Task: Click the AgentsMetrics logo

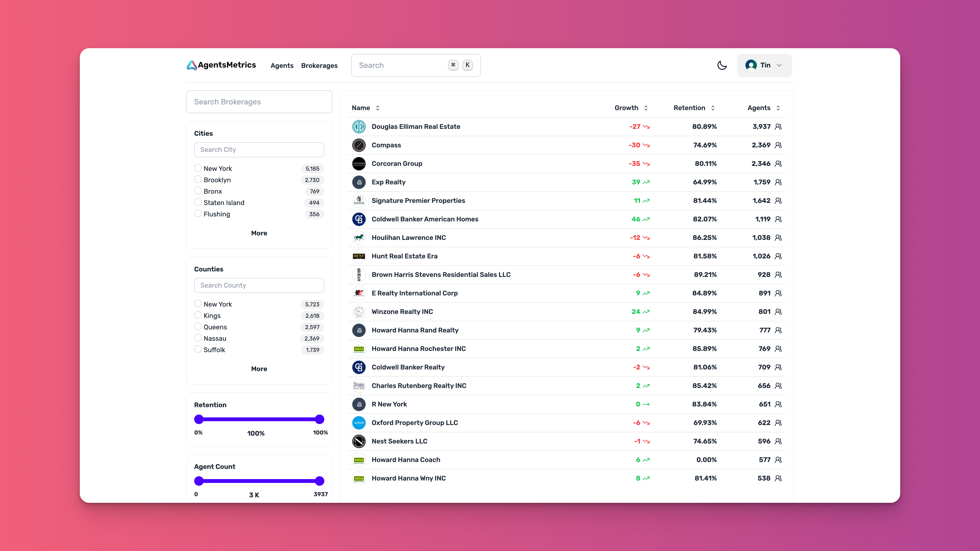Action: [x=221, y=65]
